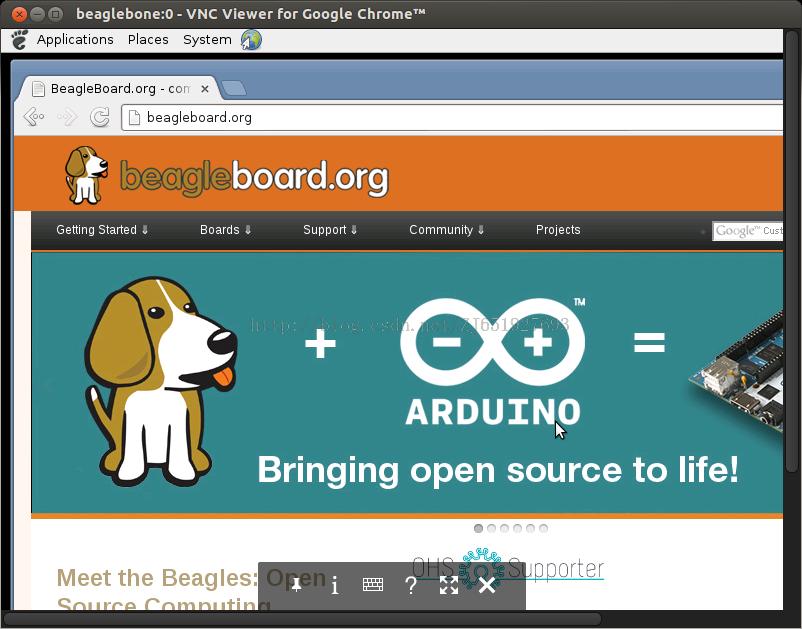Pin the VNC viewer toolbar
This screenshot has width=802, height=629.
click(296, 585)
